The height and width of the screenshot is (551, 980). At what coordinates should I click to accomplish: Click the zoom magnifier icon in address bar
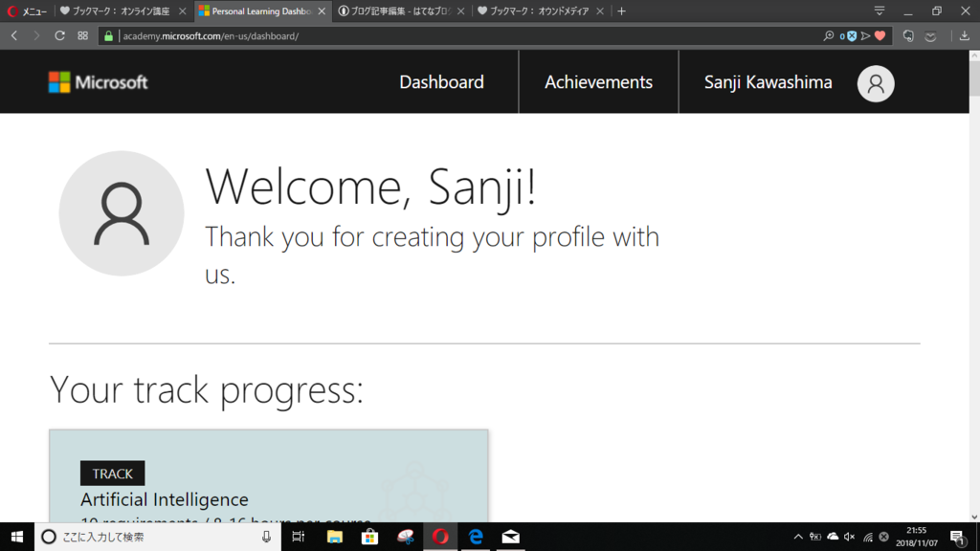829,36
